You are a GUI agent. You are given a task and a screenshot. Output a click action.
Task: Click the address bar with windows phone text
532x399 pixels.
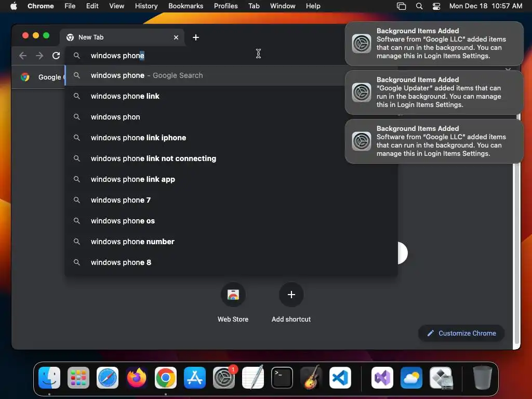point(204,56)
